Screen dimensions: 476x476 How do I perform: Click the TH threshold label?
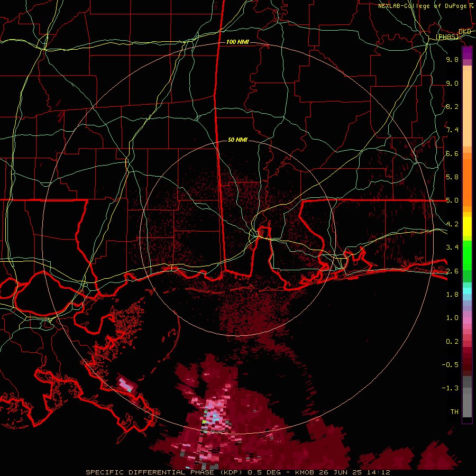tap(454, 412)
